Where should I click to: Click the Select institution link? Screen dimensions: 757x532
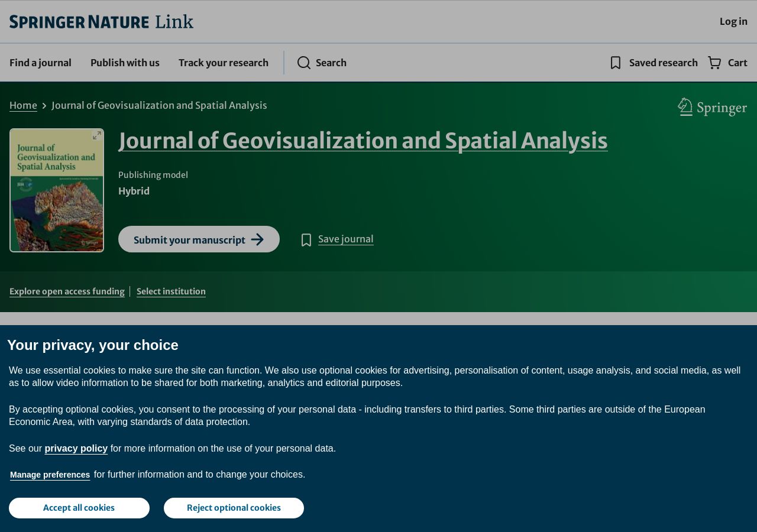click(171, 291)
